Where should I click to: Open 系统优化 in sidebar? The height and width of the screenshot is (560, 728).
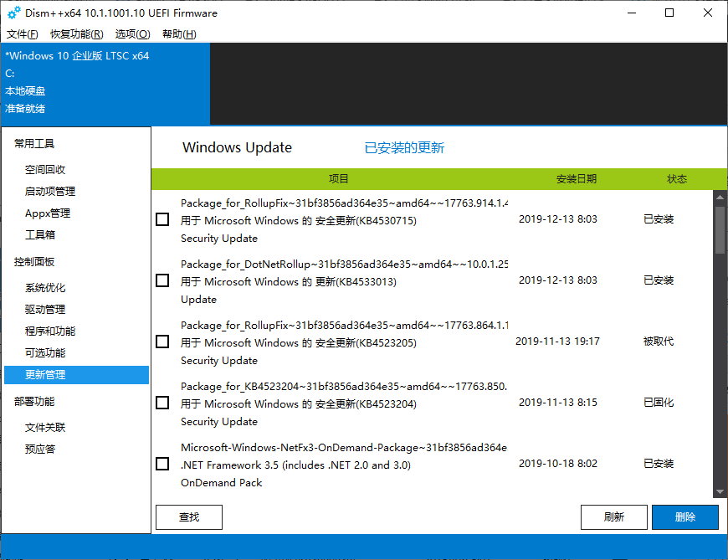[45, 288]
